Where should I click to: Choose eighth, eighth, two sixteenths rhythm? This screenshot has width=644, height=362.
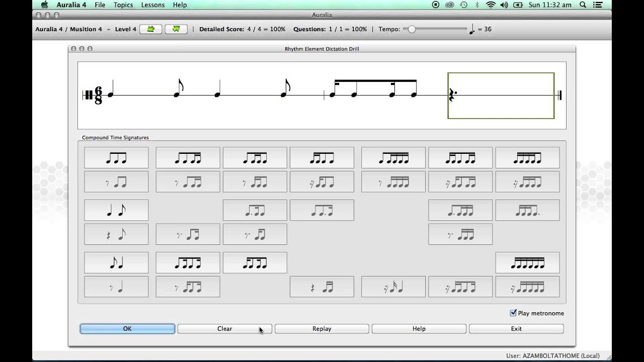click(x=188, y=158)
